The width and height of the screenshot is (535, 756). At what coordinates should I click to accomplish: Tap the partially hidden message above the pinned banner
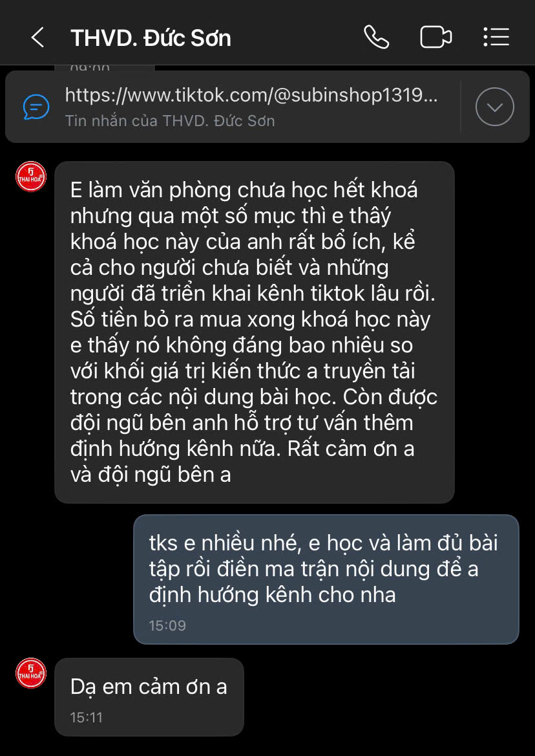tap(105, 68)
